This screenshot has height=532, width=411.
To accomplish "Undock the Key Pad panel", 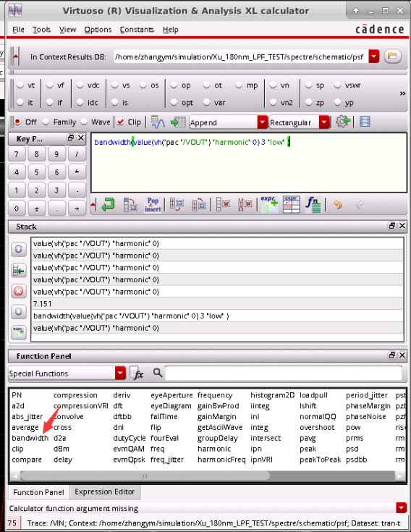I will (70, 138).
